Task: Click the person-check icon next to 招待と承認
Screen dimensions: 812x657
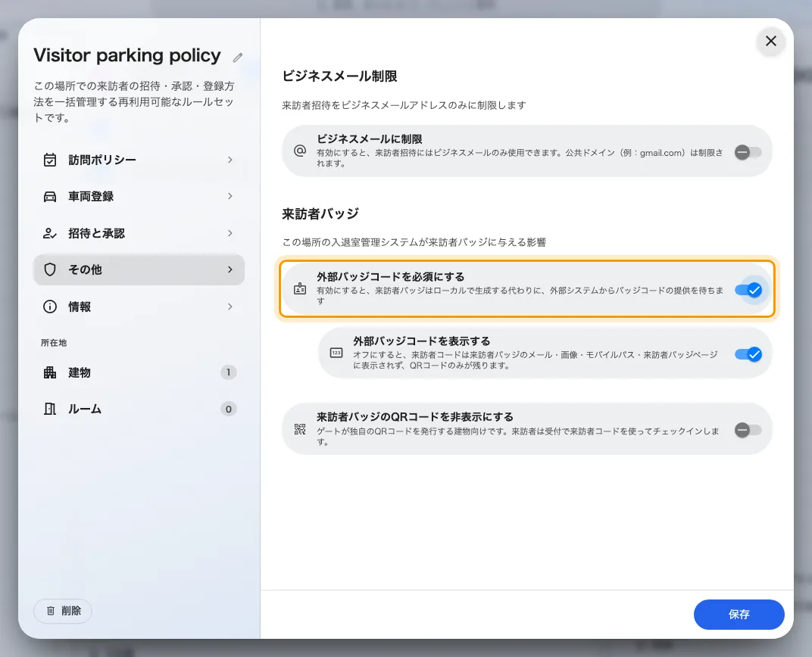Action: click(50, 233)
